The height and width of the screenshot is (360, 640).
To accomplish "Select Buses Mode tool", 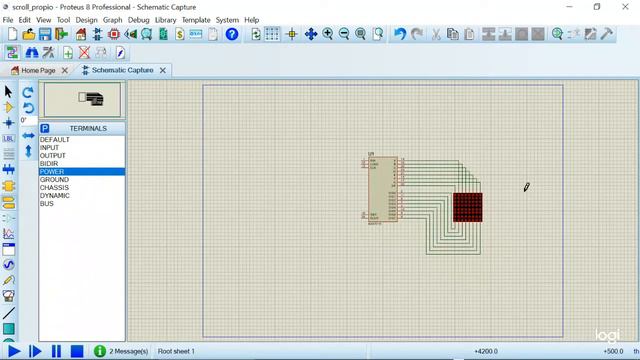I will (8, 169).
